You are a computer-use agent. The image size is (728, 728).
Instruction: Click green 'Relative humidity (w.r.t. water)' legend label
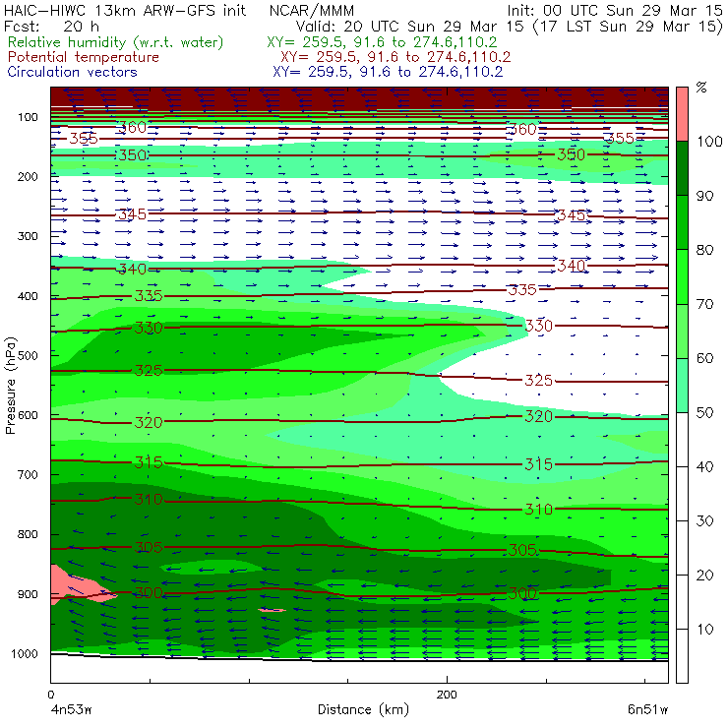tap(116, 42)
